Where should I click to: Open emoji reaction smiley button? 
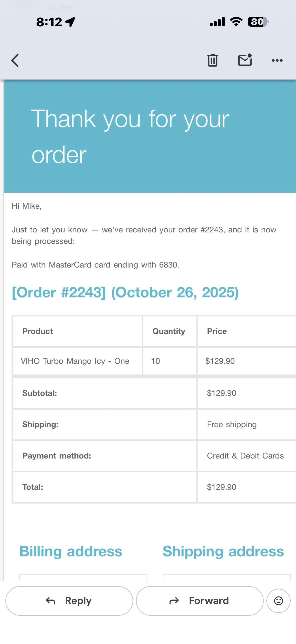(278, 601)
